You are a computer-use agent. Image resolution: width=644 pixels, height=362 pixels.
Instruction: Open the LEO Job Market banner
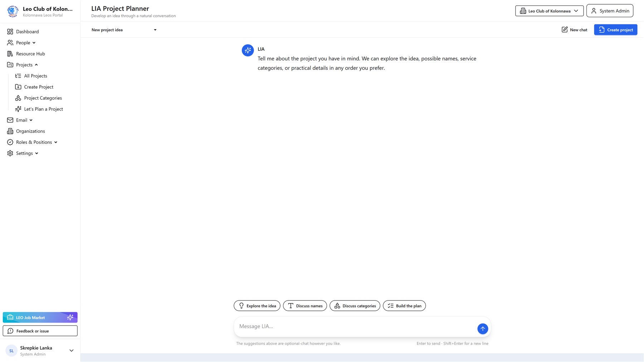(x=40, y=318)
